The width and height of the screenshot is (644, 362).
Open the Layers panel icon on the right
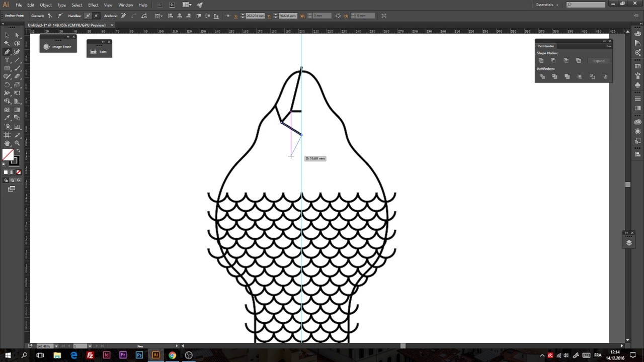629,243
